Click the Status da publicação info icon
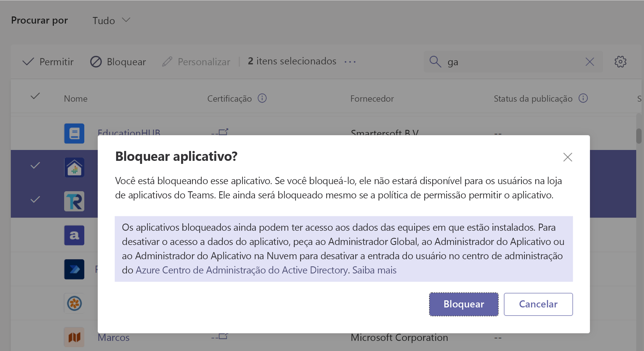This screenshot has height=351, width=644. click(583, 98)
